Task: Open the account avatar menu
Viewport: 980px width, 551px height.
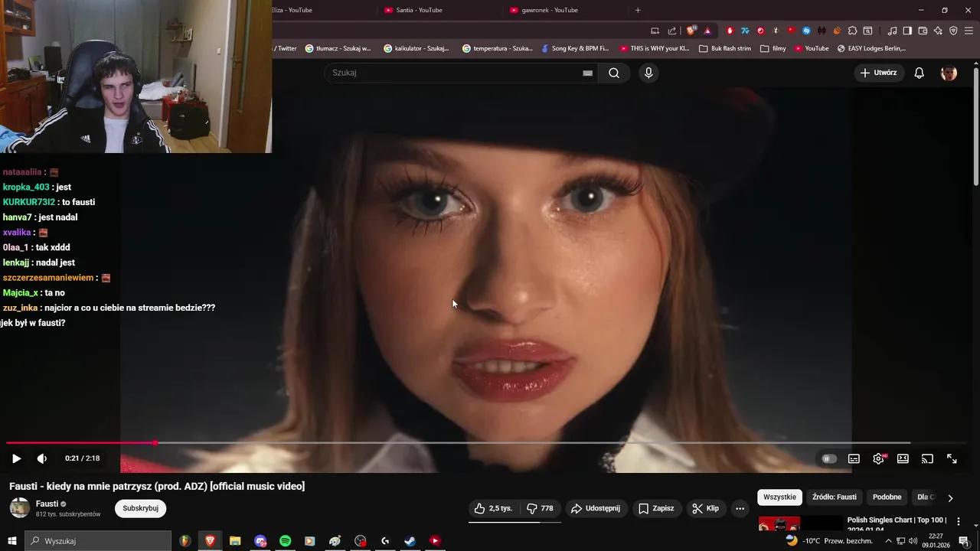Action: pyautogui.click(x=949, y=73)
